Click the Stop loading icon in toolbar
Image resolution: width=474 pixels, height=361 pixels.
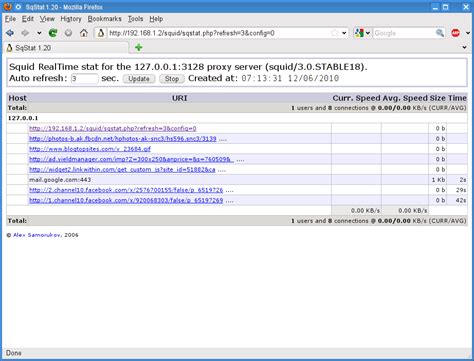[68, 33]
